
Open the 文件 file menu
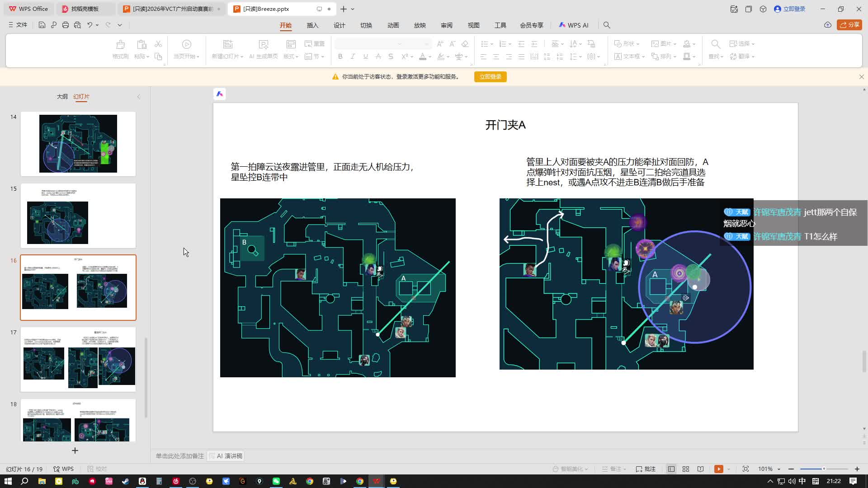(x=18, y=25)
